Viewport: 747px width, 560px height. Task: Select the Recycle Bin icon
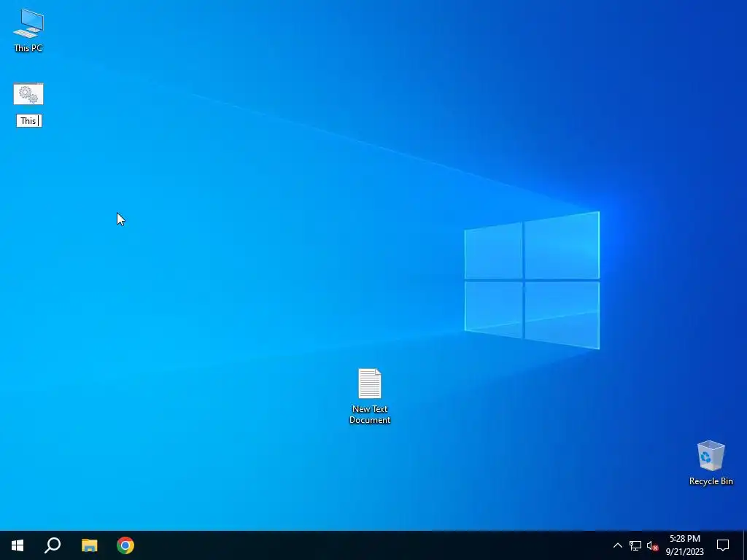711,456
